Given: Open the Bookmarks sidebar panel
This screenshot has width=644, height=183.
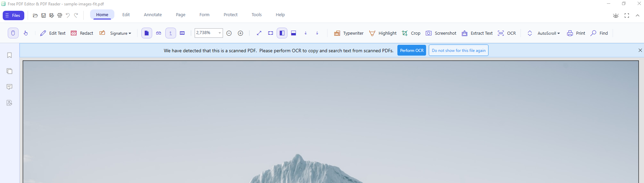Looking at the screenshot, I should (x=9, y=55).
